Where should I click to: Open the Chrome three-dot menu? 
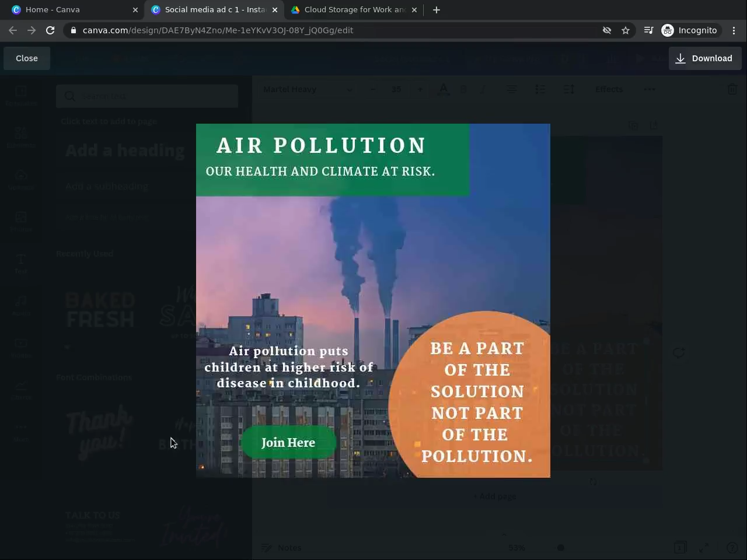[734, 30]
